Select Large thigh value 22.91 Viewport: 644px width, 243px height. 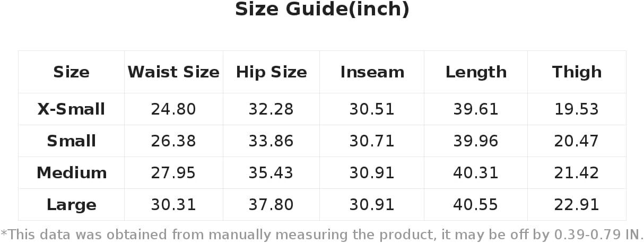(x=577, y=205)
